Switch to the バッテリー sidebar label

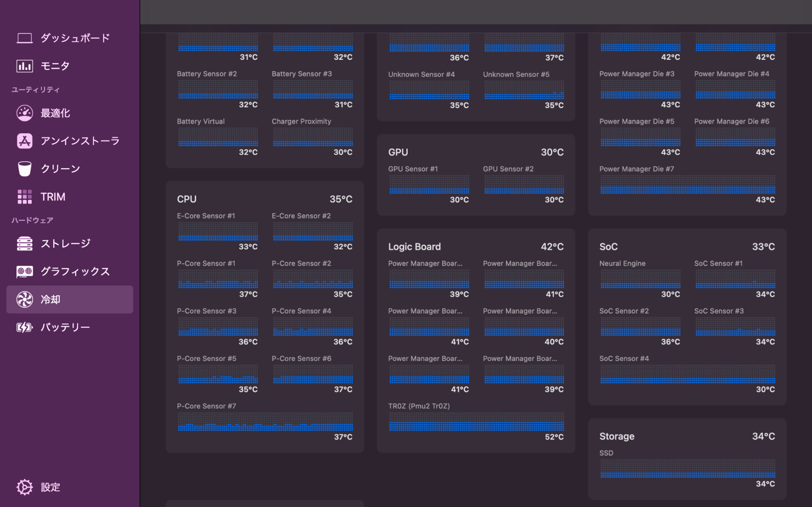tap(66, 327)
